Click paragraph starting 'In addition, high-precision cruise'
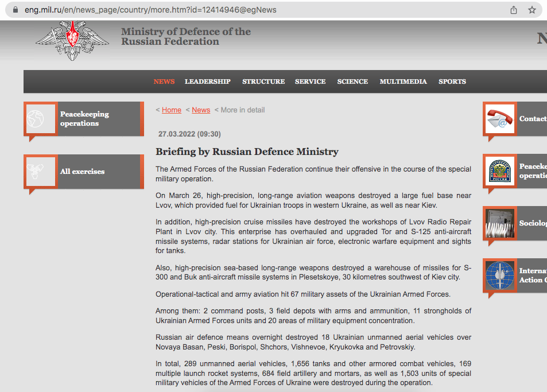 point(313,236)
